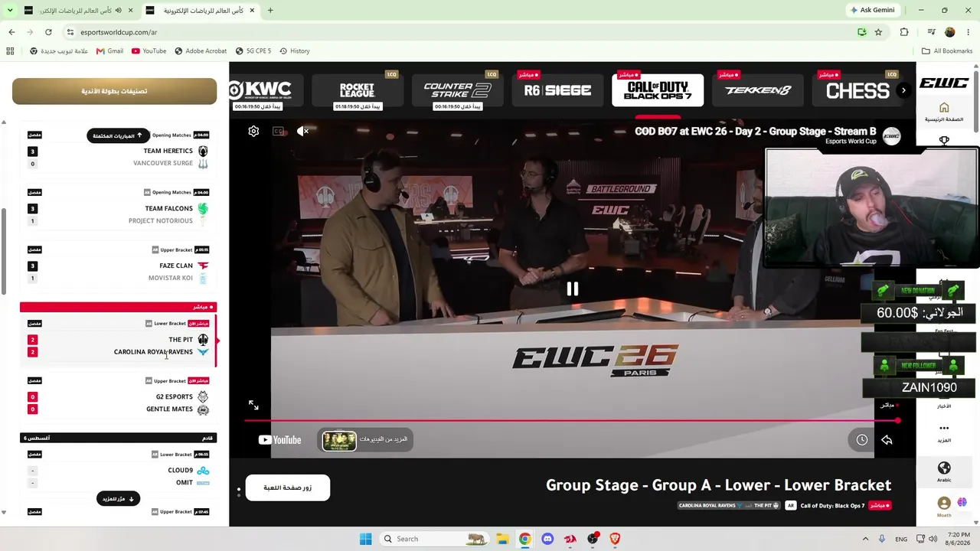Click the club championship rankings gold button
980x551 pixels.
[x=115, y=91]
